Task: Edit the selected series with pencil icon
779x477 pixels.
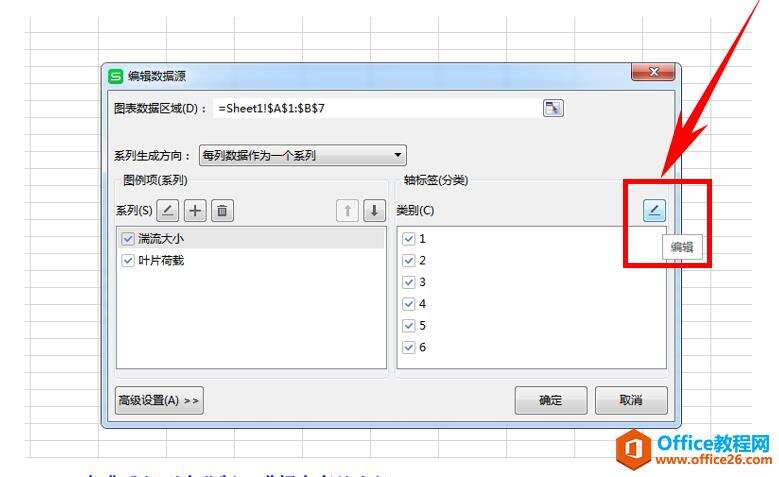Action: click(167, 211)
